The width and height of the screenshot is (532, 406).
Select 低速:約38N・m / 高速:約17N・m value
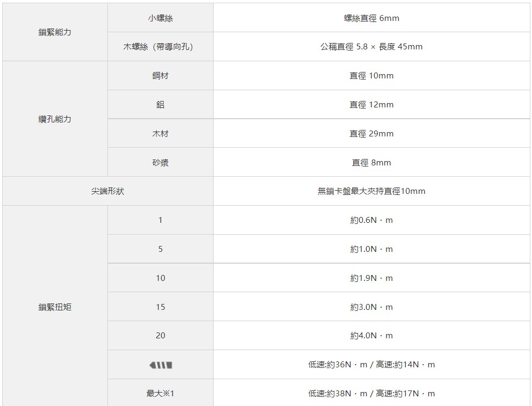(x=371, y=394)
